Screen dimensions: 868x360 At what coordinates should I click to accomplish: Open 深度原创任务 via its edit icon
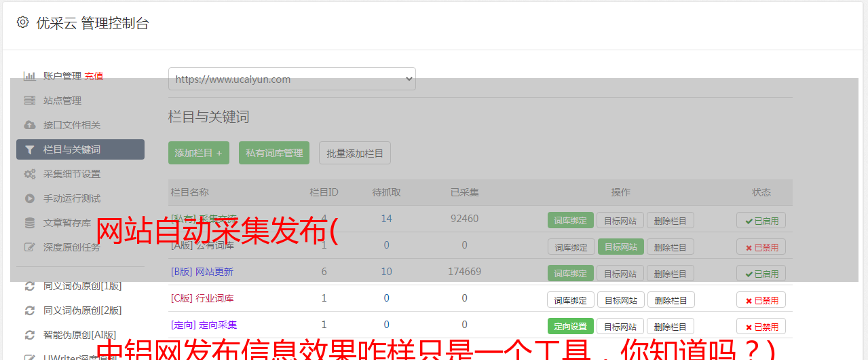[x=30, y=247]
